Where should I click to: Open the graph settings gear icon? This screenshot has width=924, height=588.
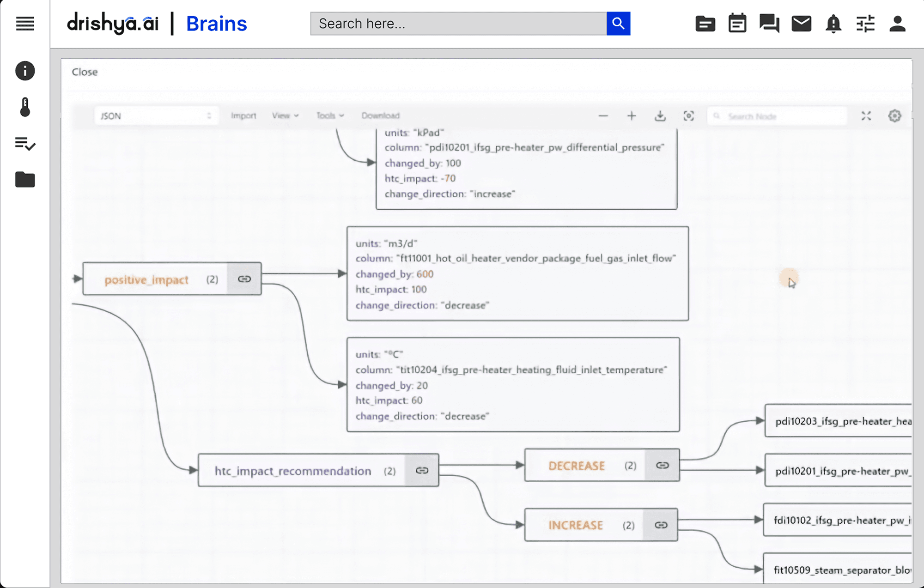tap(895, 116)
